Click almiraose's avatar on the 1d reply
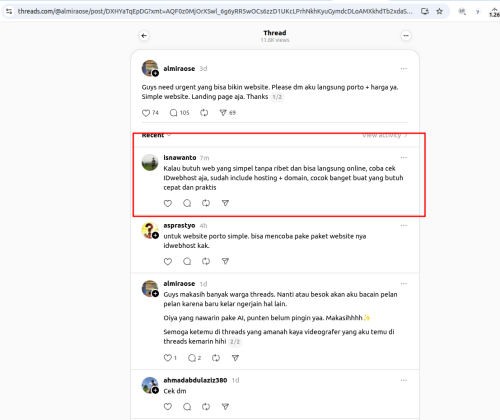 click(150, 289)
